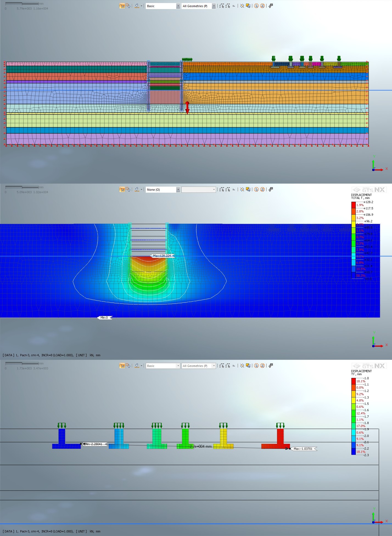The image size is (392, 536).
Task: Click the selection method icon in the mesh model view toolbar
Action: tap(137, 6)
